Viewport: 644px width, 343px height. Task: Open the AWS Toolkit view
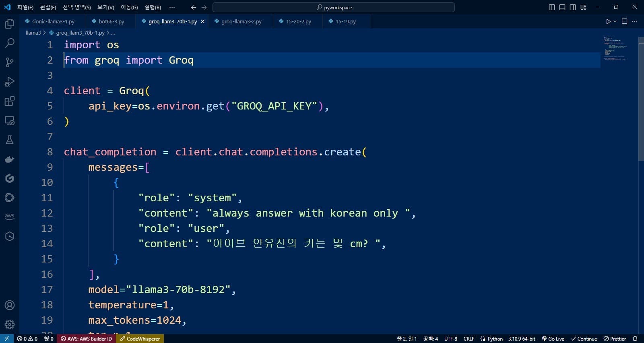[10, 217]
